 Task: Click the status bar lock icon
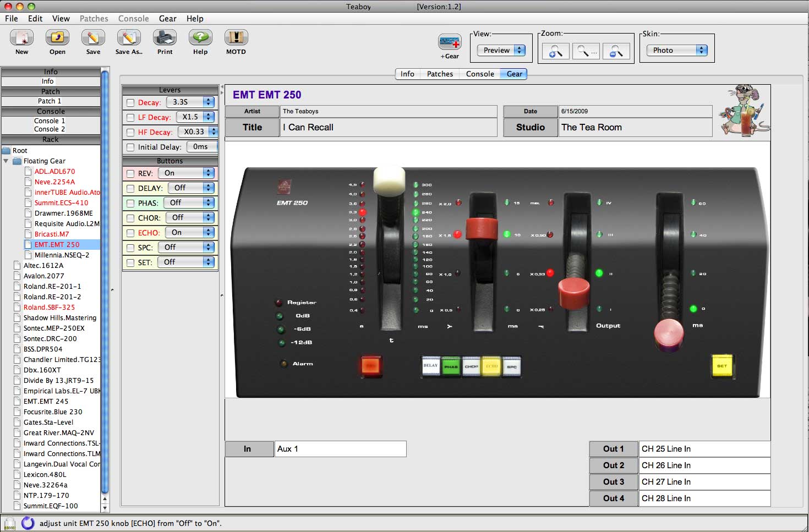coord(9,523)
